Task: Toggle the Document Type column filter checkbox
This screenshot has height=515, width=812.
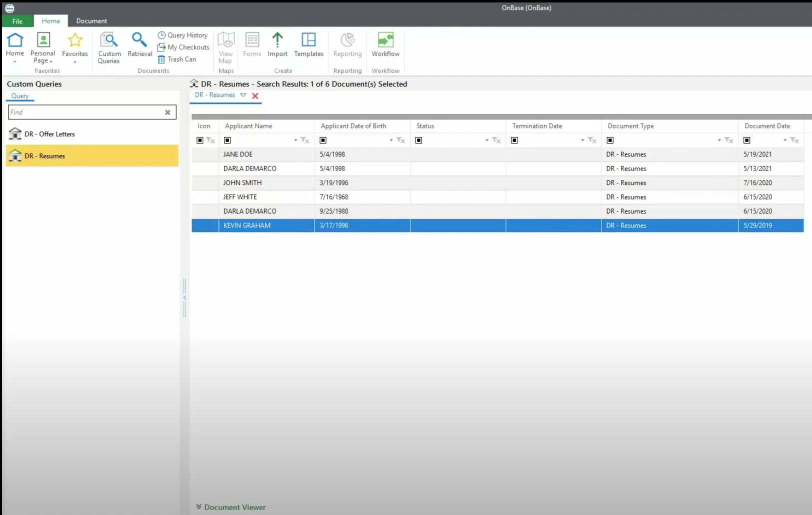Action: pos(610,140)
